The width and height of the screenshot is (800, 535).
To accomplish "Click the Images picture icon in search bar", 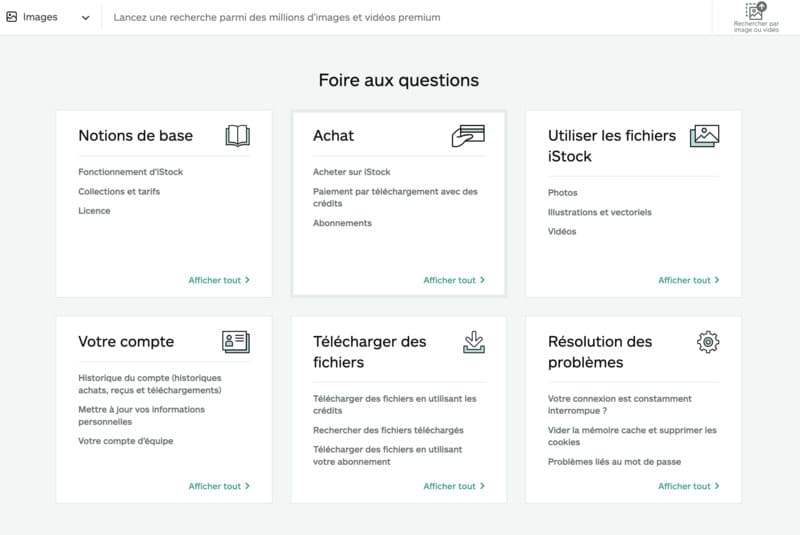I will [12, 17].
